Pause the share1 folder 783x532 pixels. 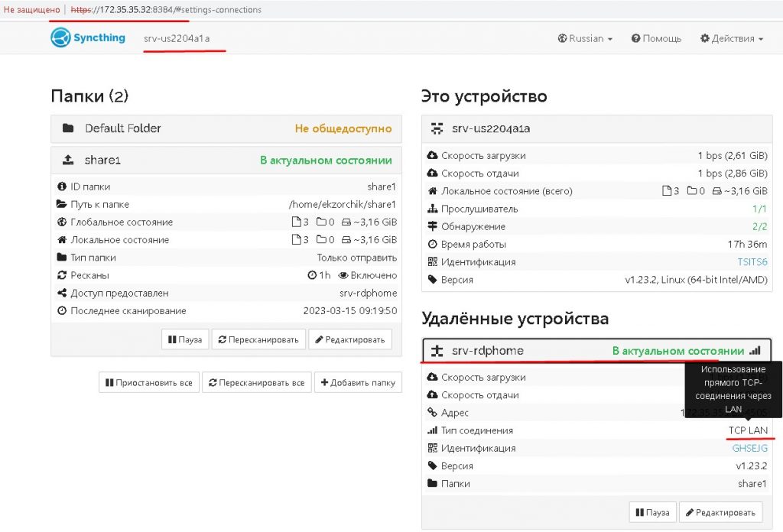click(185, 339)
